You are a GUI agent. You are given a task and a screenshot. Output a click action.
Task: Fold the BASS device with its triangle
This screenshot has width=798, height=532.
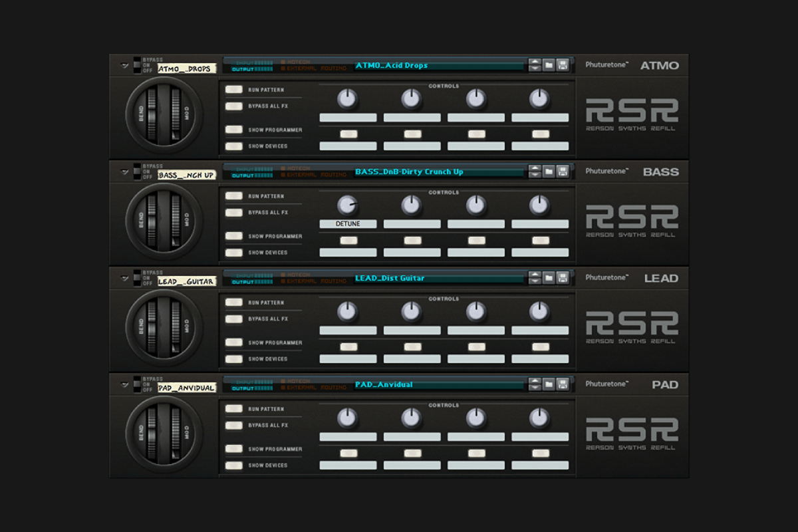coord(124,172)
